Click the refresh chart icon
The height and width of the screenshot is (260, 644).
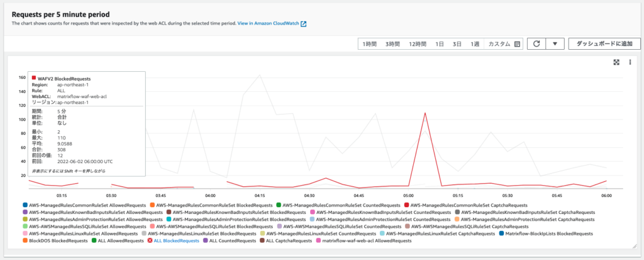[536, 44]
